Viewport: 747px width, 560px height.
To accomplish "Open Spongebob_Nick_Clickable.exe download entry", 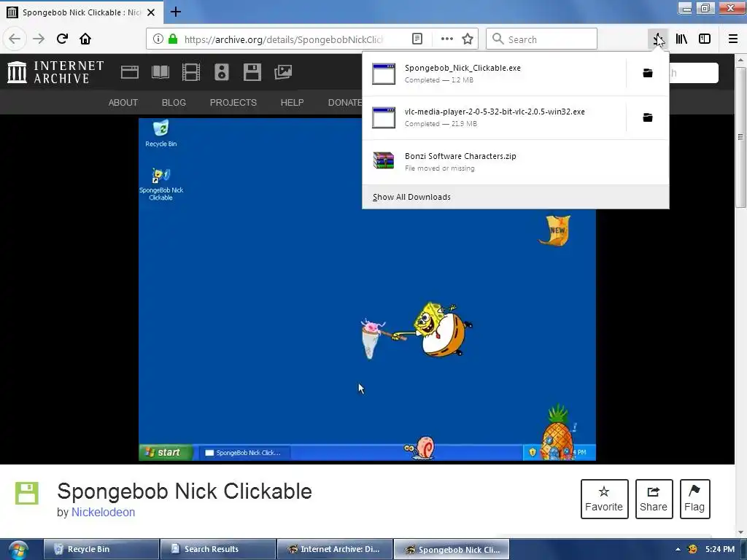I will point(494,74).
